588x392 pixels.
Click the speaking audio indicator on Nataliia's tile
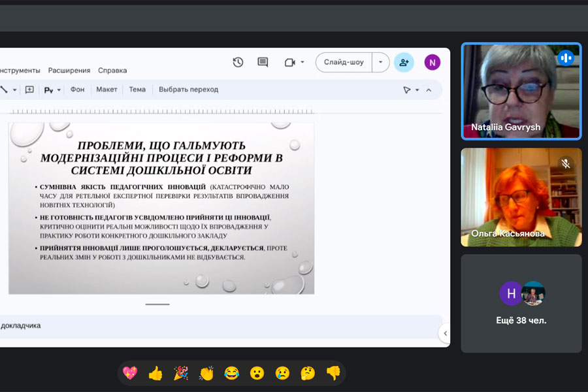coord(566,57)
